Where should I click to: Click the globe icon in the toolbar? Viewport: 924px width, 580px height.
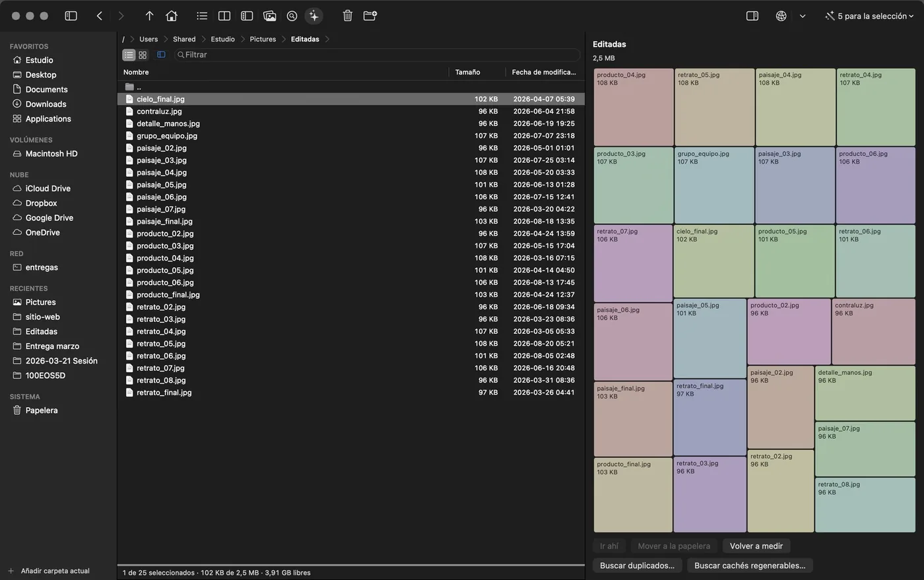pyautogui.click(x=781, y=16)
